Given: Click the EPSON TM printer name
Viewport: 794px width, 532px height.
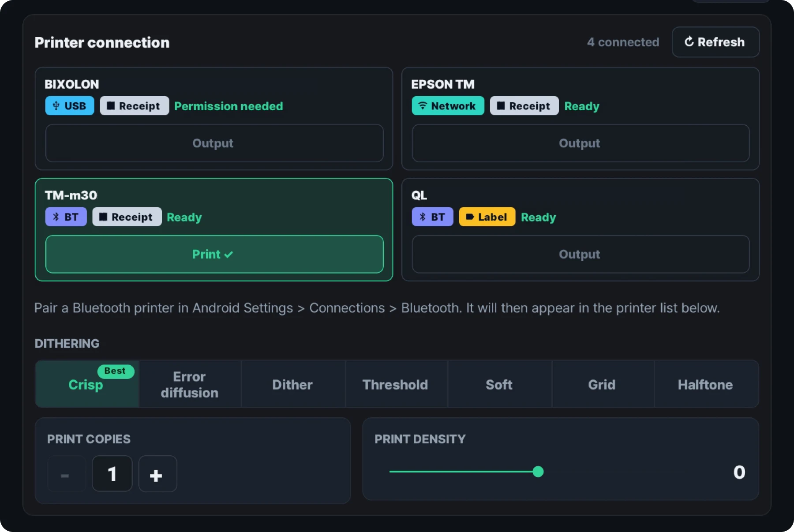Looking at the screenshot, I should tap(443, 84).
